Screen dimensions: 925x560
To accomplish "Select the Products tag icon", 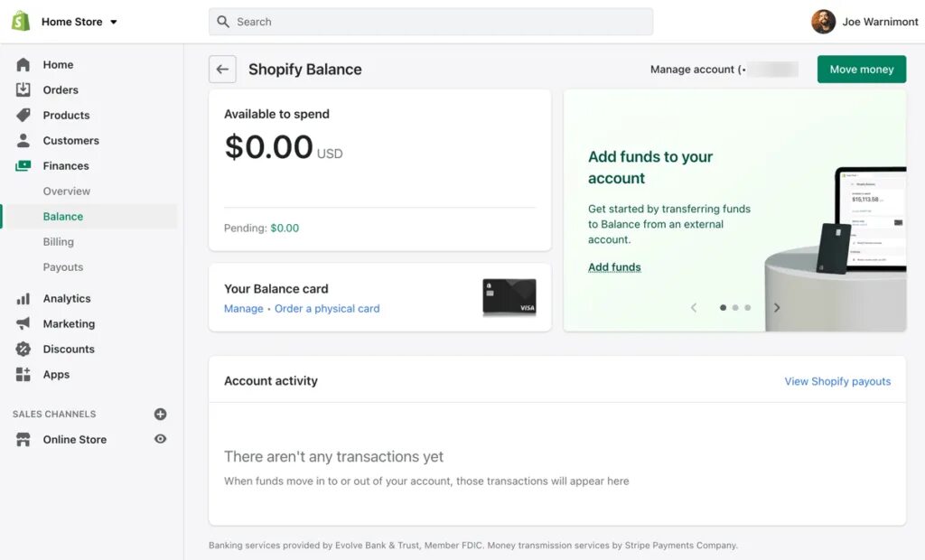I will pyautogui.click(x=23, y=115).
